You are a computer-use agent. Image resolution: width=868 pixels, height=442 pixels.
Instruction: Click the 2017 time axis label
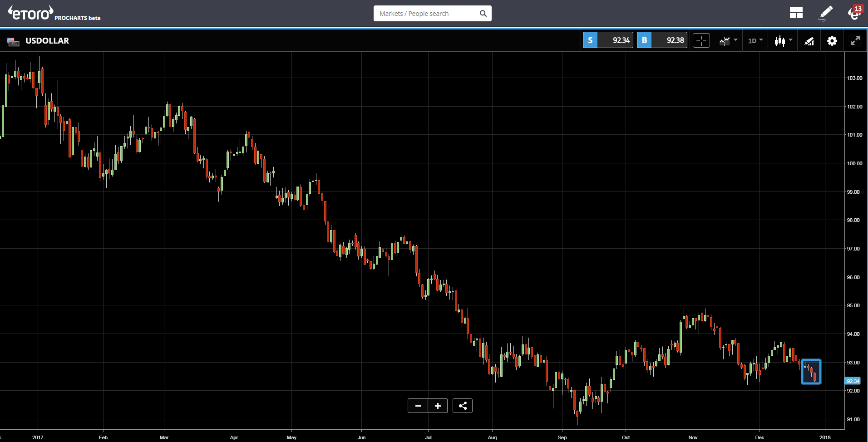point(38,437)
